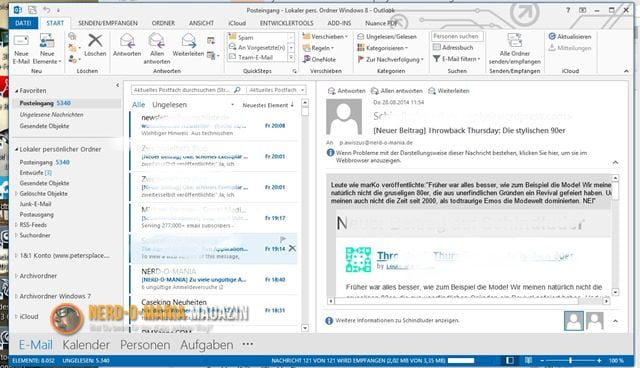This screenshot has width=640, height=368.
Task: Click the Antworten reply icon in the ribbon
Action: [127, 41]
